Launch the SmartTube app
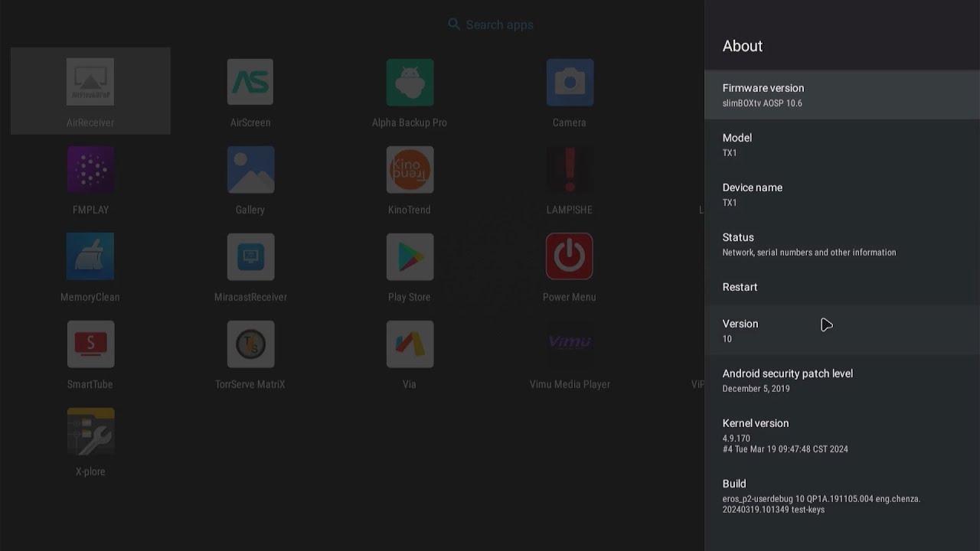The image size is (980, 551). click(90, 344)
